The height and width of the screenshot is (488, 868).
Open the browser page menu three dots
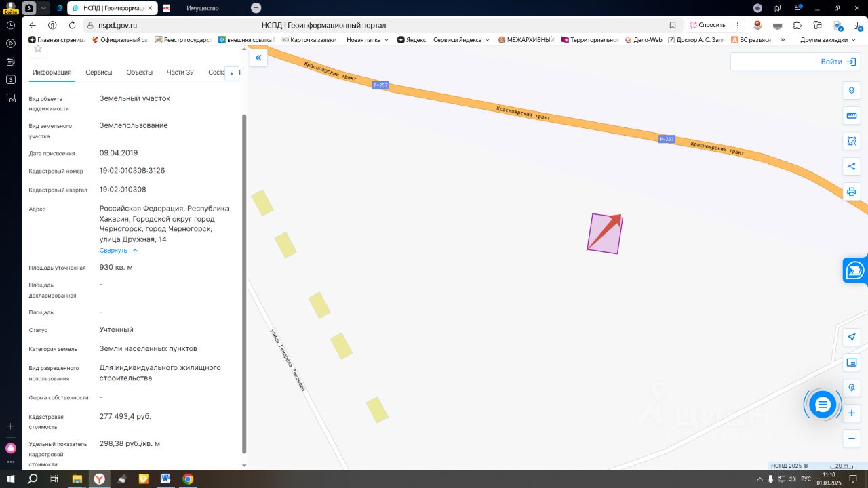[x=738, y=25]
